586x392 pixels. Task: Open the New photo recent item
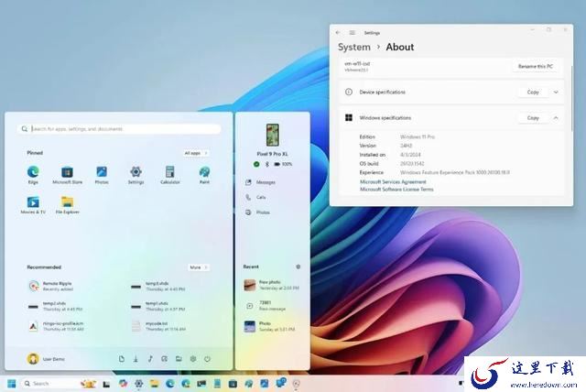pyautogui.click(x=272, y=285)
